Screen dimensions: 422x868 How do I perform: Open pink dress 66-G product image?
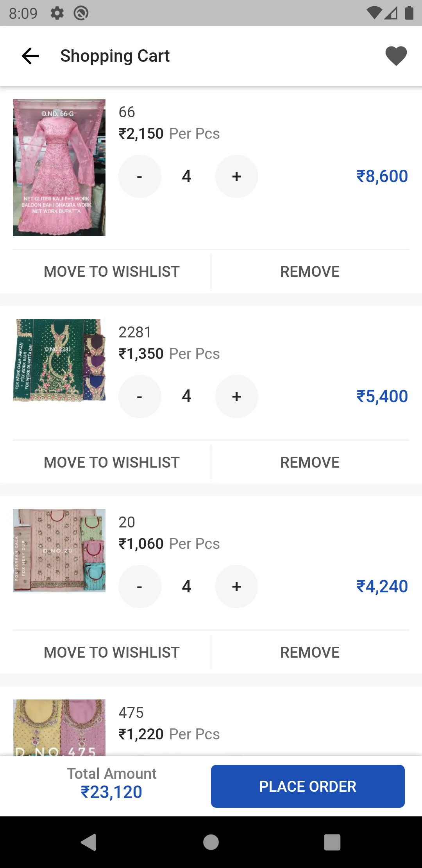(x=59, y=167)
